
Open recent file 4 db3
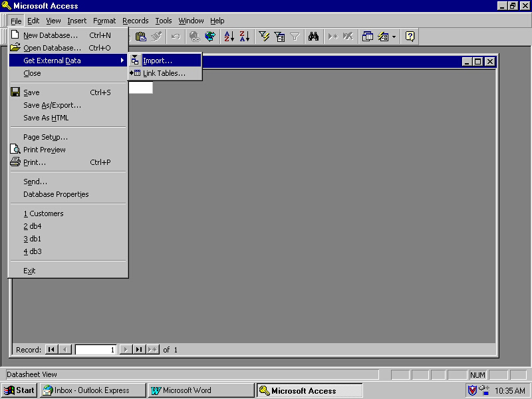tap(68, 251)
